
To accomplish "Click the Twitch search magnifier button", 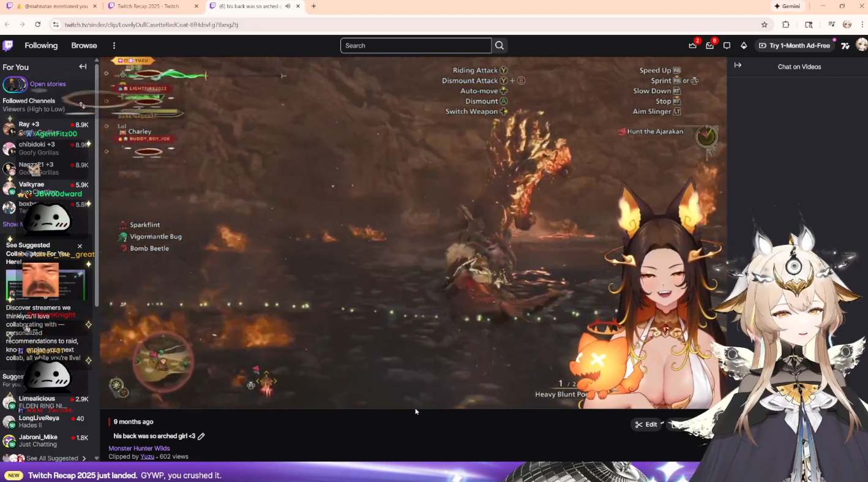I will click(x=499, y=45).
